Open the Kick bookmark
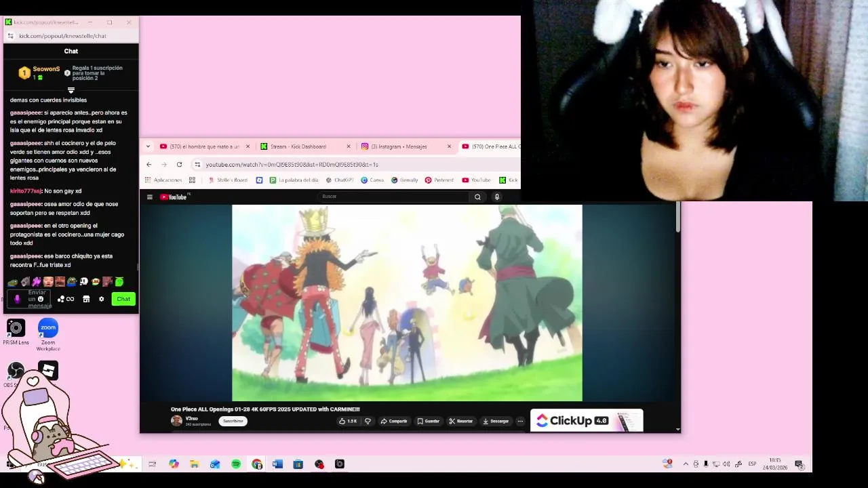The height and width of the screenshot is (488, 868). [x=509, y=180]
